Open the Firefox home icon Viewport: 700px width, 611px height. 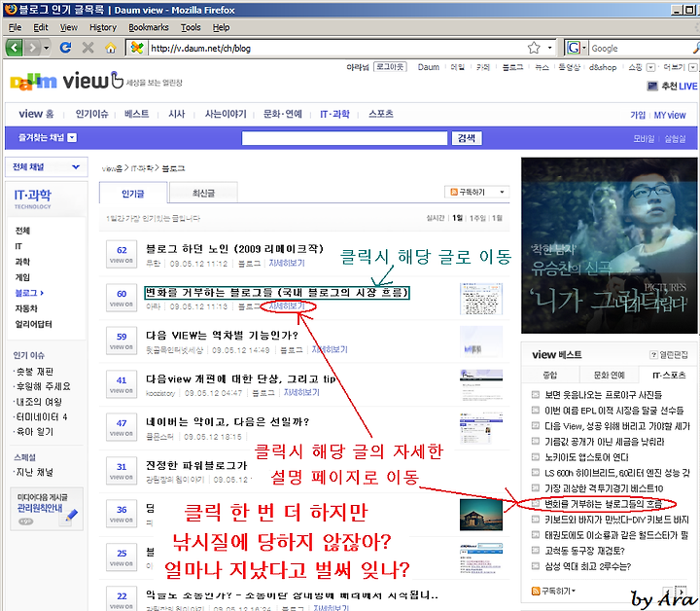click(x=110, y=48)
